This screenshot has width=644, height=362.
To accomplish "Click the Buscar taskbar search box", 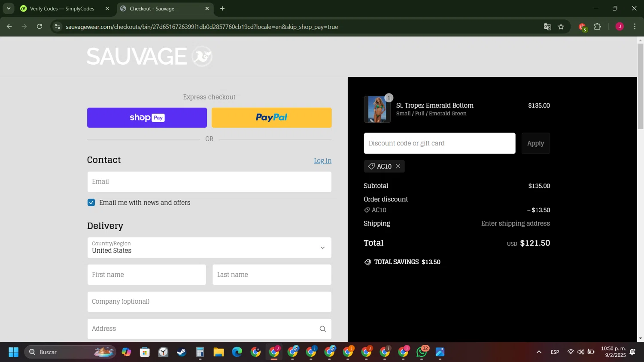I will 70,352.
